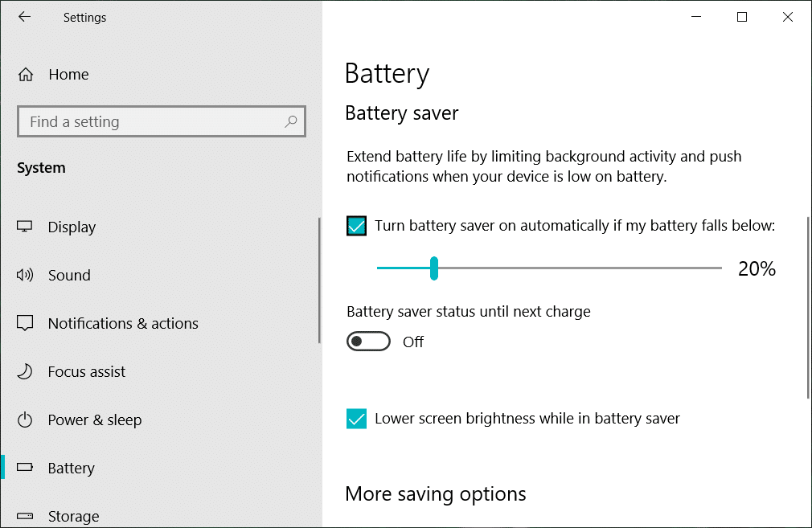Maximize the Settings window
The height and width of the screenshot is (528, 812).
click(742, 17)
